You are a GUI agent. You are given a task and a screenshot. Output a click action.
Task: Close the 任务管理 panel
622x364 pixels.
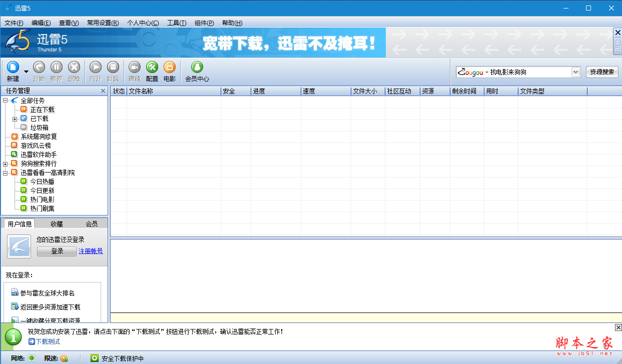(x=103, y=90)
